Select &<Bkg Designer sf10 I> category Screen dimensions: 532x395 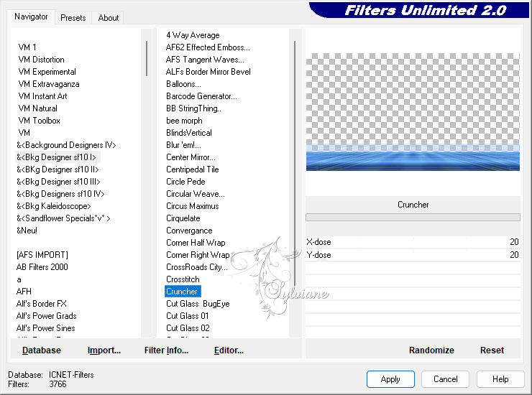coord(56,157)
